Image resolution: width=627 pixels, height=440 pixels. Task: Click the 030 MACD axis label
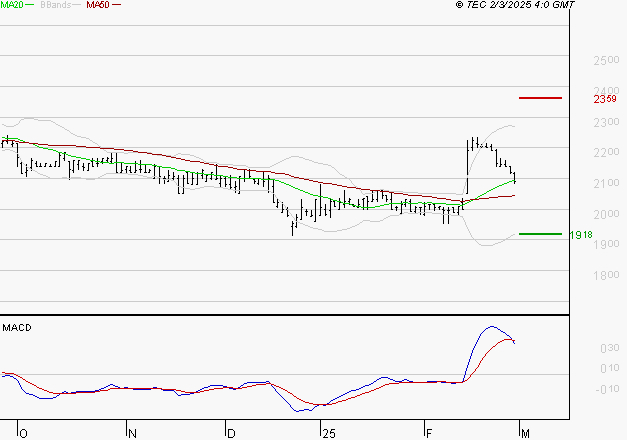[x=610, y=348]
